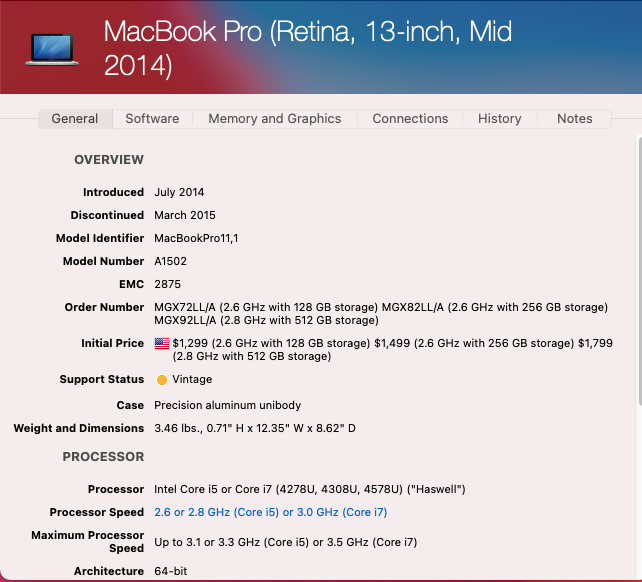Select the Discontinued value March 2015
The image size is (642, 582).
click(x=185, y=215)
